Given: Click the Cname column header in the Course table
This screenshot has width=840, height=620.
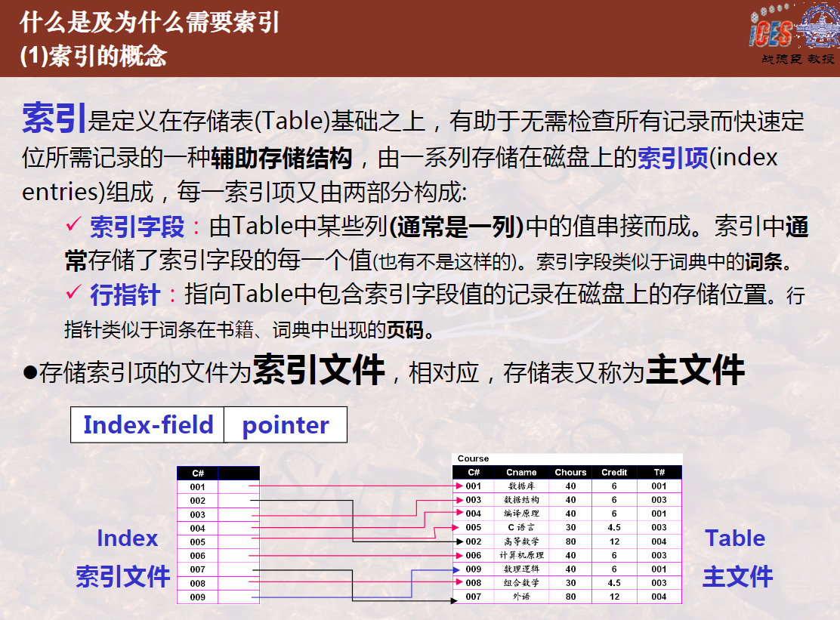Looking at the screenshot, I should pos(521,472).
